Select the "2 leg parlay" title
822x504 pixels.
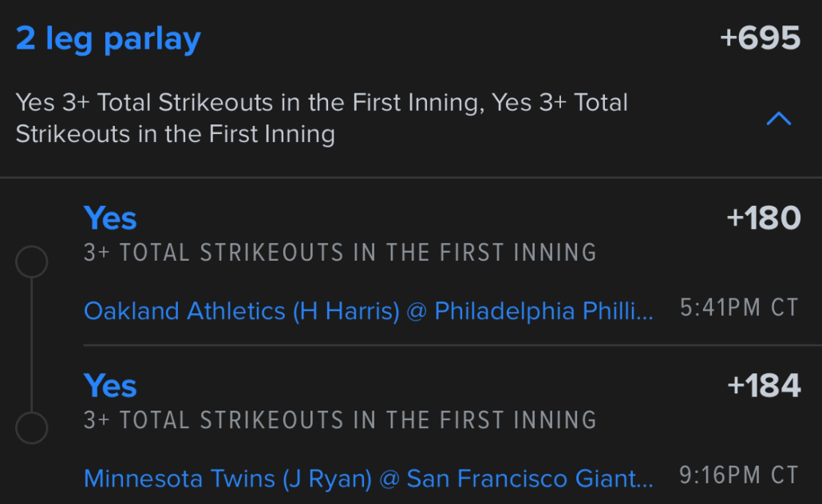[109, 38]
